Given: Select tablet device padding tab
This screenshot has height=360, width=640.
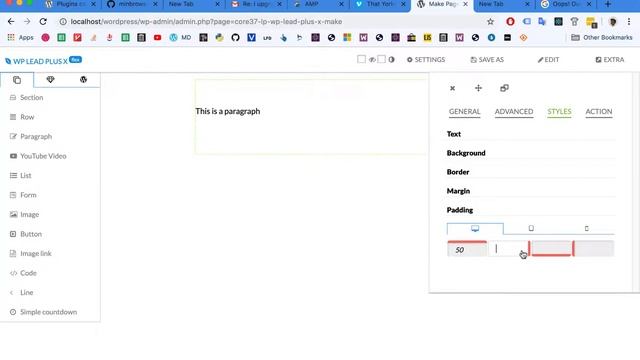Looking at the screenshot, I should coord(531,229).
